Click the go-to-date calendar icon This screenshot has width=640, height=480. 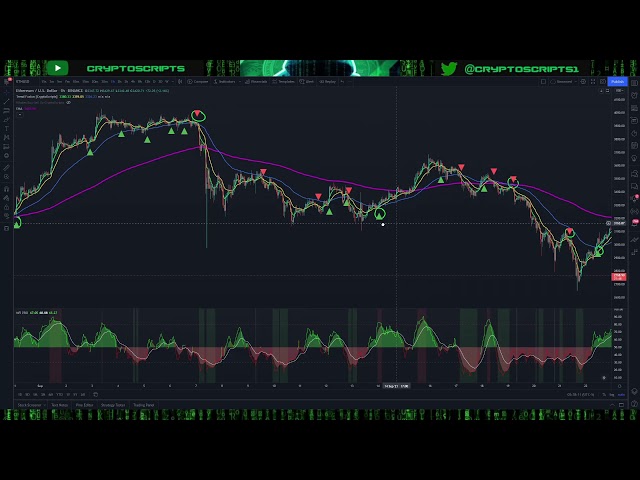tap(96, 394)
